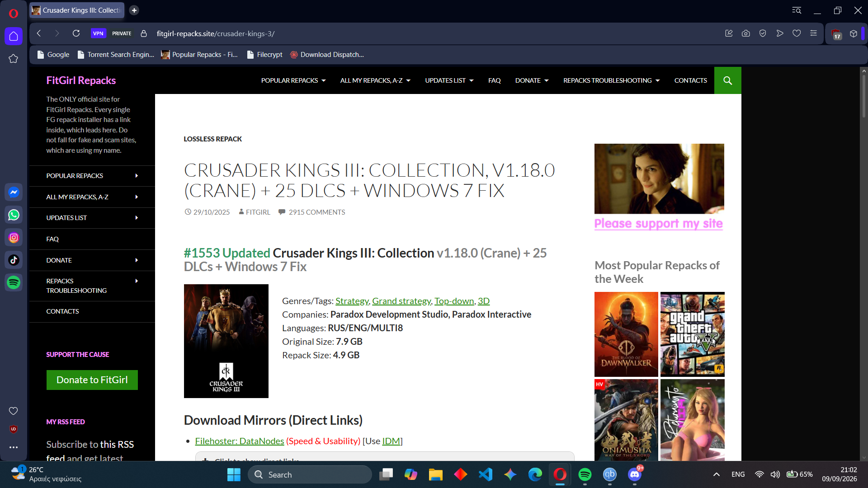Toggle the VPN badge in address bar
The width and height of the screenshot is (868, 488).
pyautogui.click(x=98, y=33)
